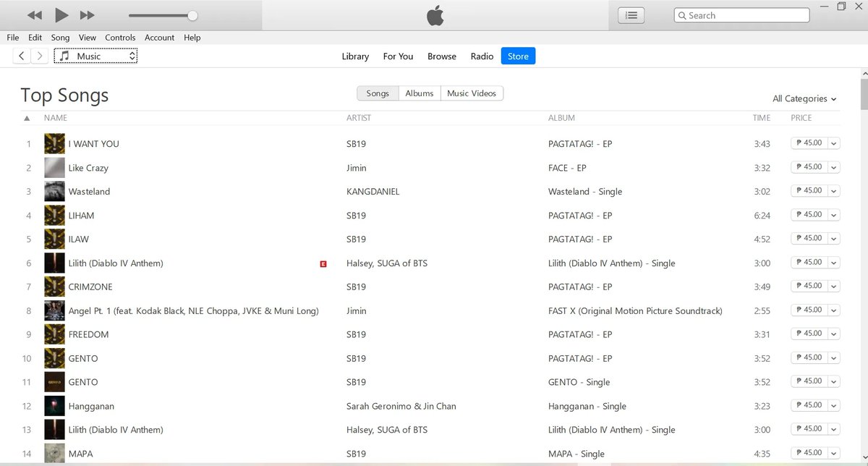The height and width of the screenshot is (466, 868).
Task: Open the GENTO - Single album link
Action: coord(579,382)
